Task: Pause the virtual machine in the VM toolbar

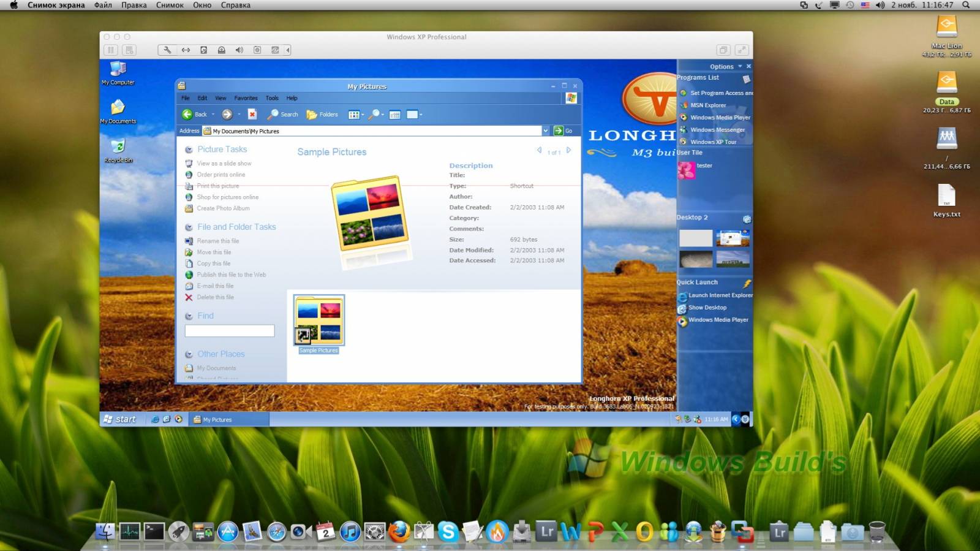Action: point(111,50)
